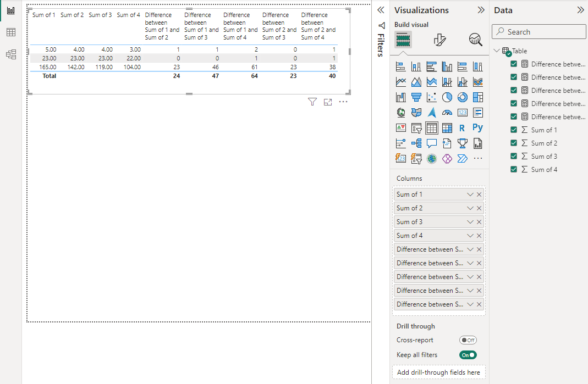Add a map visual with globe icon

[x=401, y=113]
